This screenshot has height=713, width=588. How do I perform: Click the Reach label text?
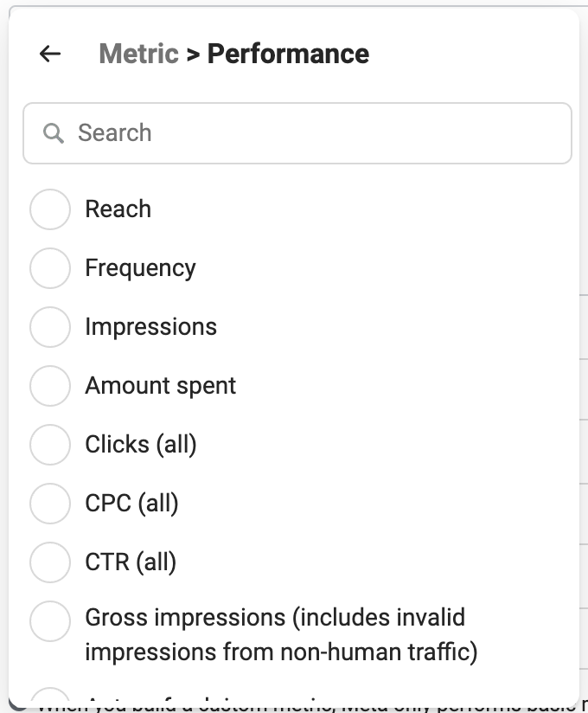[117, 209]
